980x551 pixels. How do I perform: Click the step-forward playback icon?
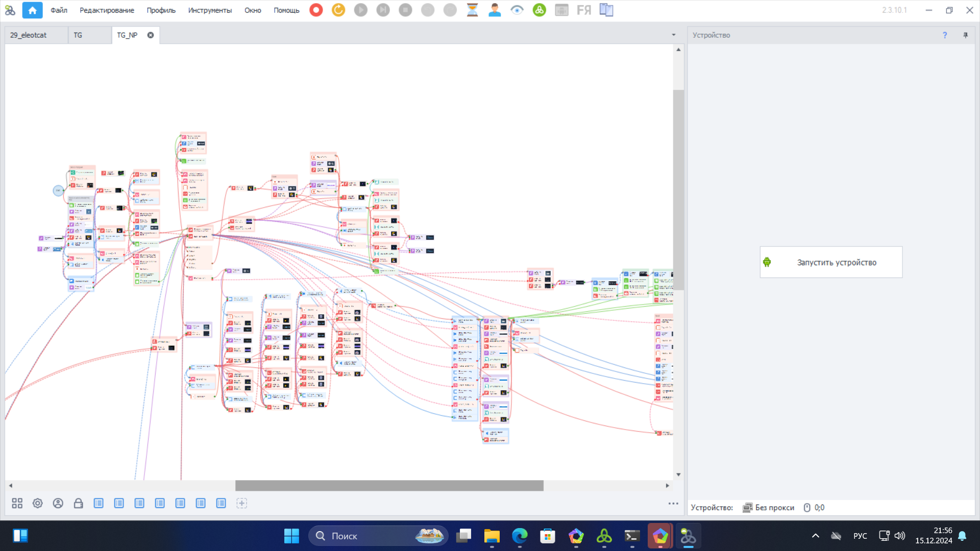coord(383,10)
